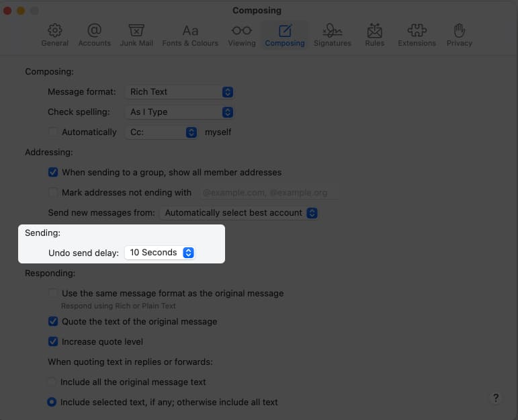Open the Send new messages from dropdown
The height and width of the screenshot is (420, 518).
pyautogui.click(x=239, y=213)
